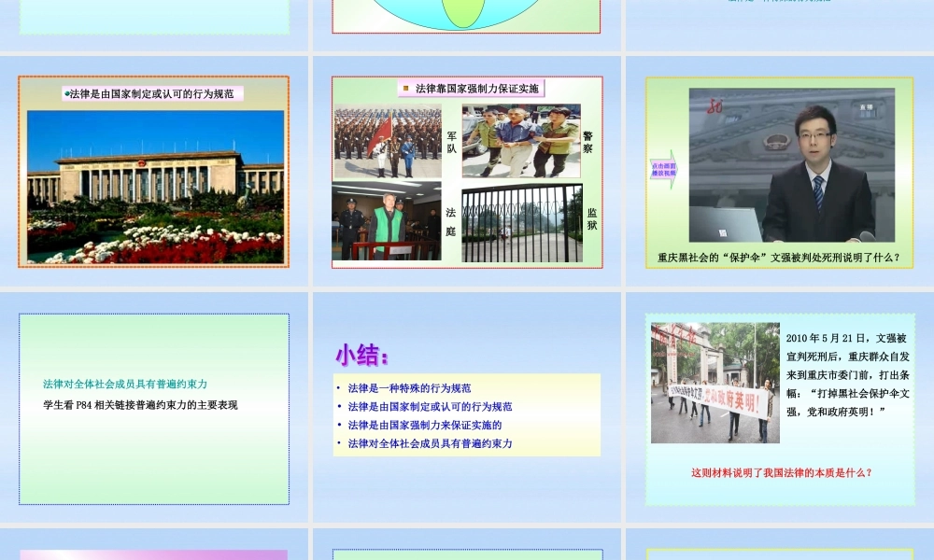Click the summary bullet 法律对全体社会成员具有普遍约束力

pyautogui.click(x=430, y=443)
